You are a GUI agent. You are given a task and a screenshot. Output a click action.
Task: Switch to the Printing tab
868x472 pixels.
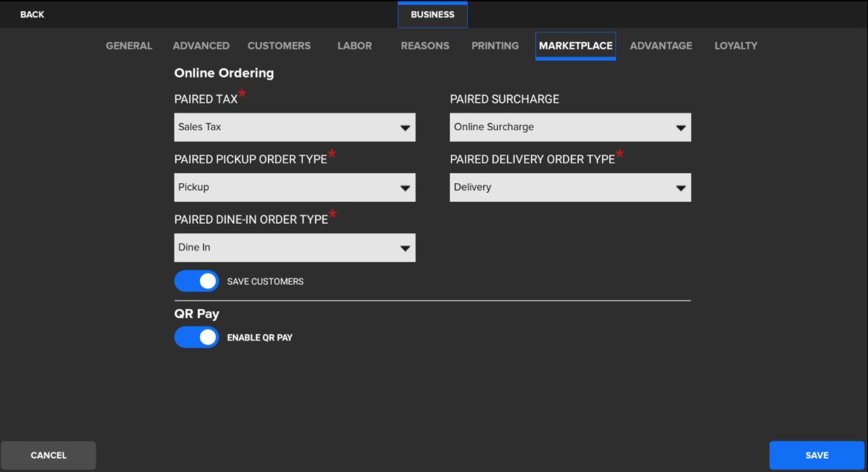pos(495,45)
